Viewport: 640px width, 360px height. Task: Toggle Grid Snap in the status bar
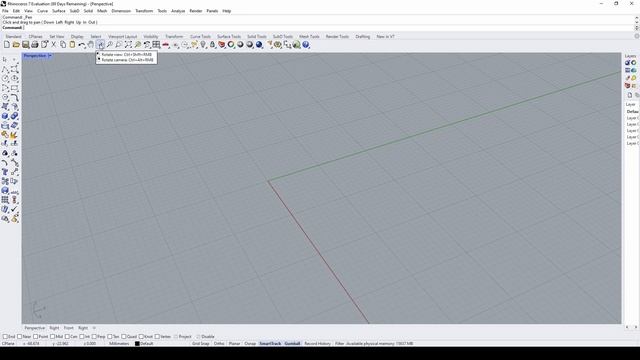[200, 344]
